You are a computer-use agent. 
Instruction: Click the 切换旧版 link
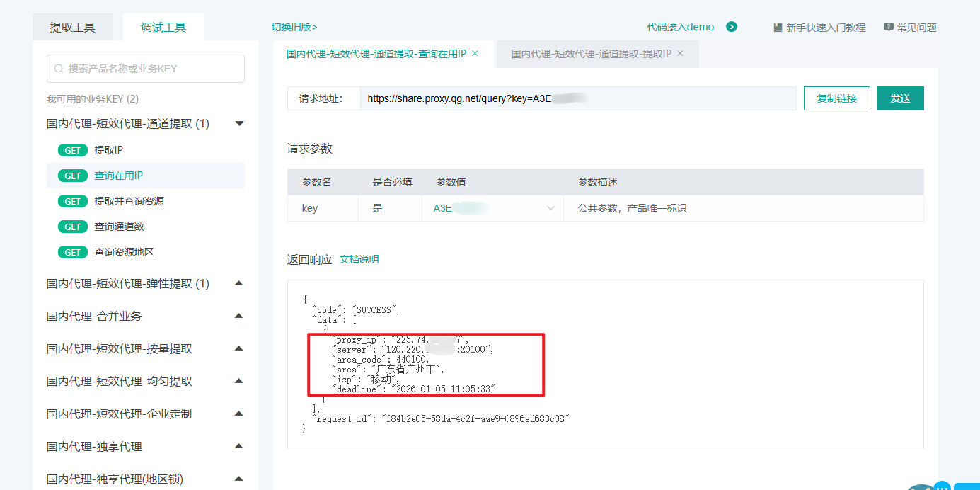point(294,27)
